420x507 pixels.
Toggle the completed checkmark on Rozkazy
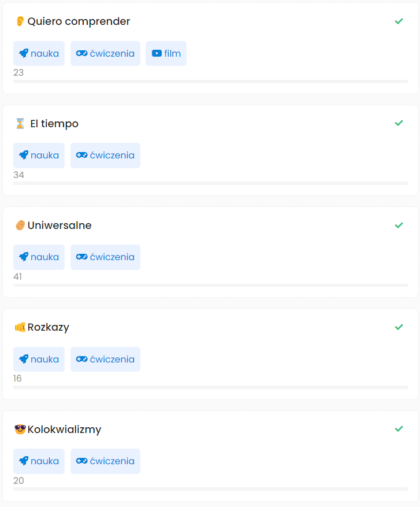point(399,327)
